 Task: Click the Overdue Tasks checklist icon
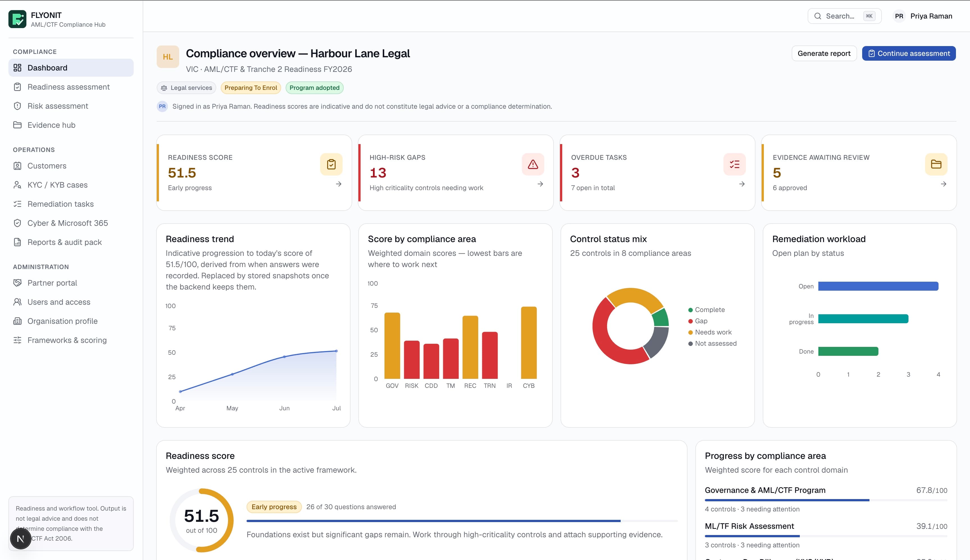pyautogui.click(x=734, y=164)
